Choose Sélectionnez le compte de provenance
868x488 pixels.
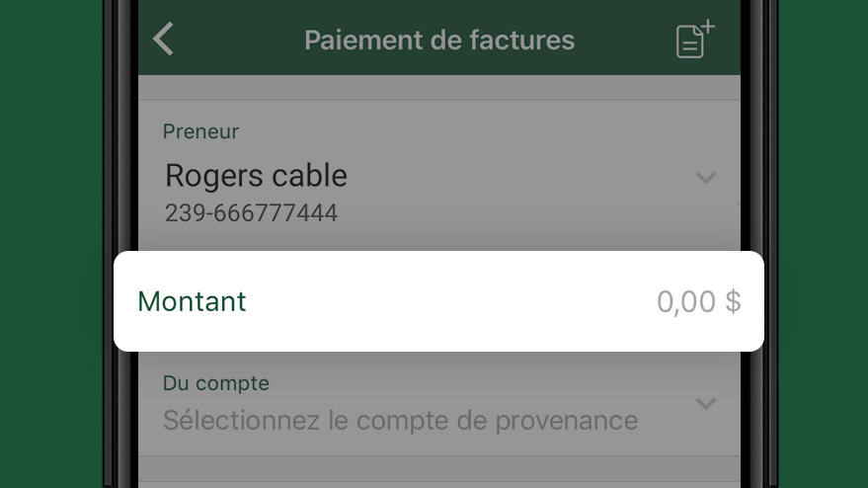coord(400,421)
